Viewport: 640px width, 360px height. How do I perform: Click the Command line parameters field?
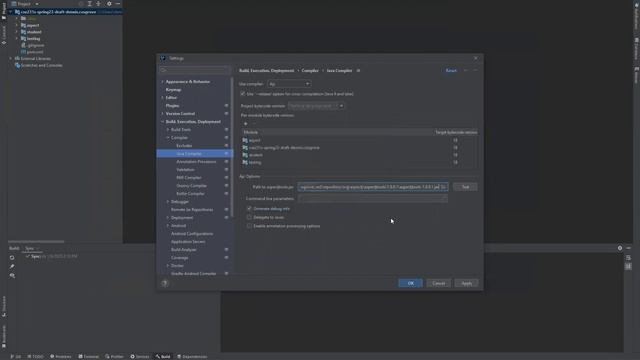pyautogui.click(x=373, y=199)
